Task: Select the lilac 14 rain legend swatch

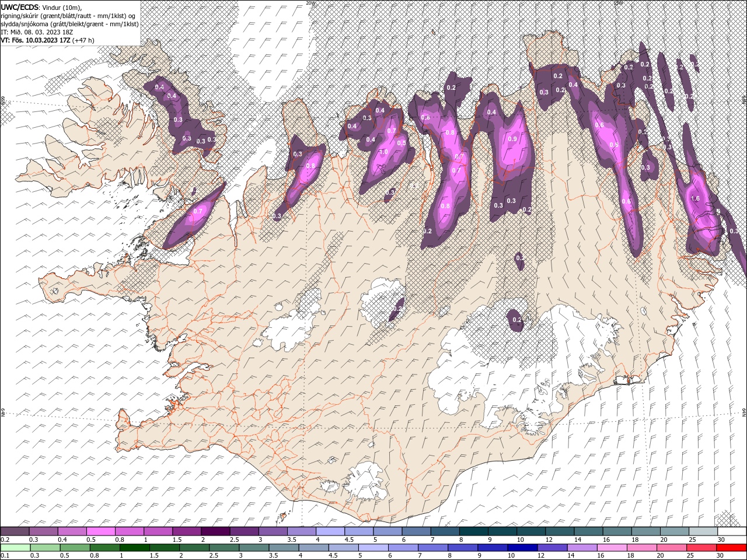Action: 582,548
